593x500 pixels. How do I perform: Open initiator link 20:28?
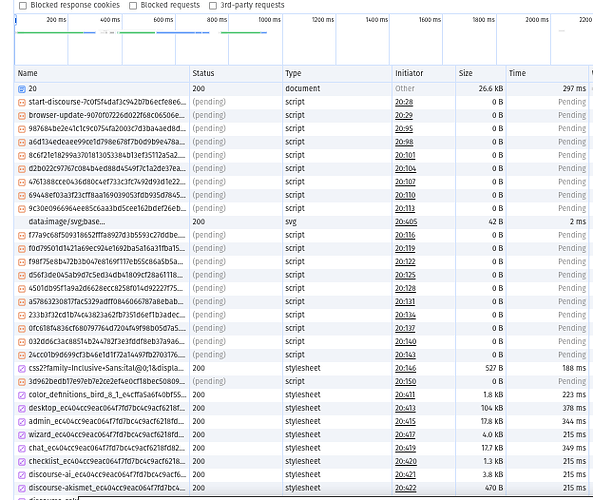click(x=404, y=102)
